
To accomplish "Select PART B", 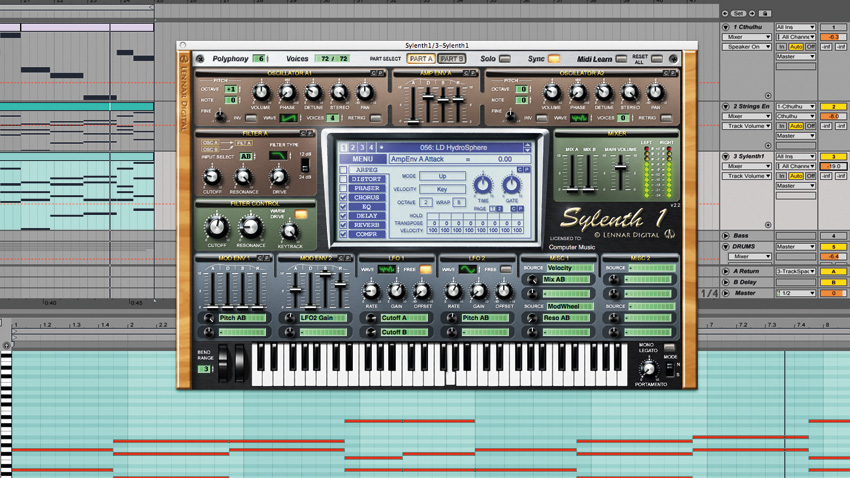I will (452, 59).
